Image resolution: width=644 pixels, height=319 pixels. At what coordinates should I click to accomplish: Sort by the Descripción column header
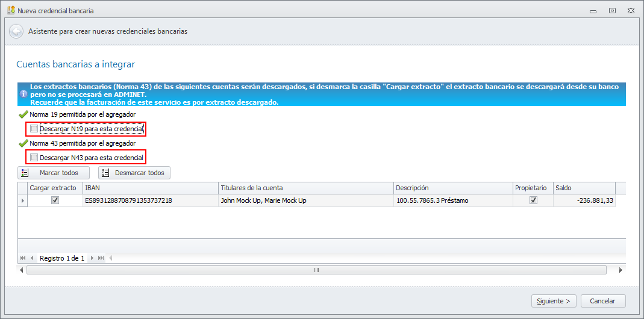(x=453, y=188)
